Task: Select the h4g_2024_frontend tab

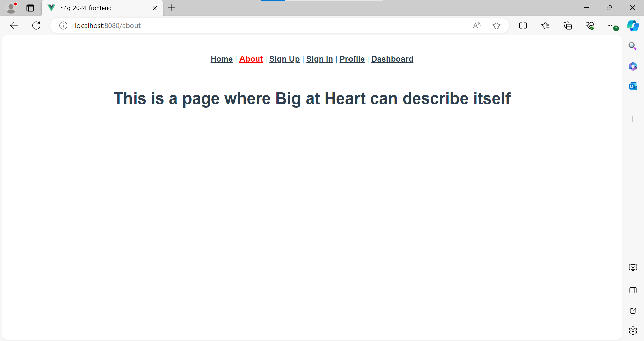Action: 102,8
